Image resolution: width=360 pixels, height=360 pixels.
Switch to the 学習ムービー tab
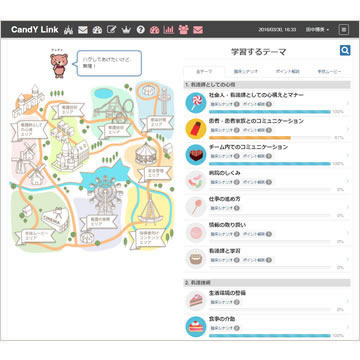[x=329, y=71]
